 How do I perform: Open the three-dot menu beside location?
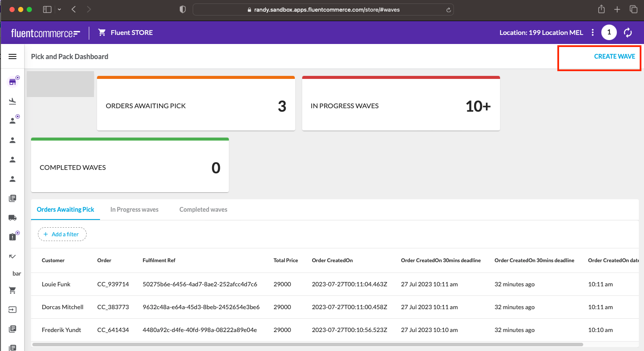point(593,32)
